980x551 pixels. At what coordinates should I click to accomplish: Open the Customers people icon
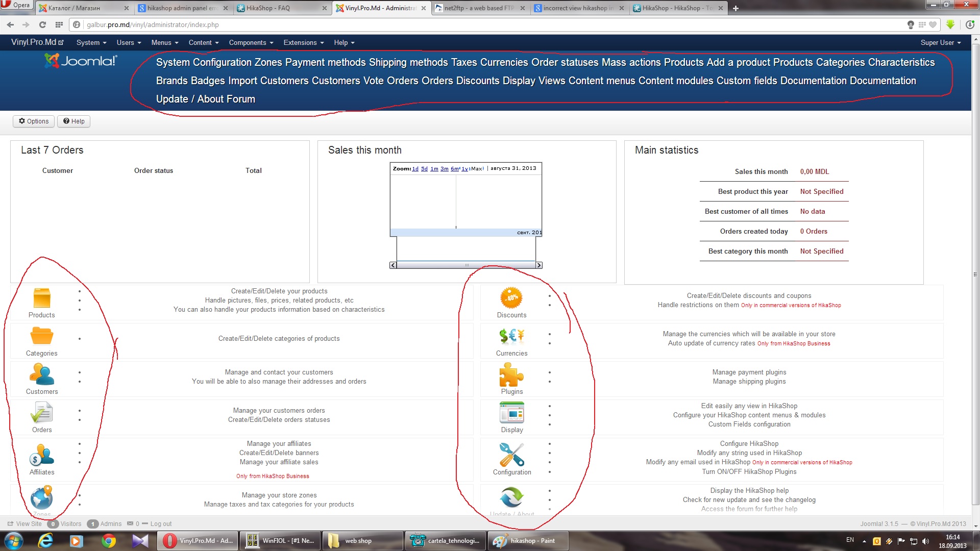42,374
